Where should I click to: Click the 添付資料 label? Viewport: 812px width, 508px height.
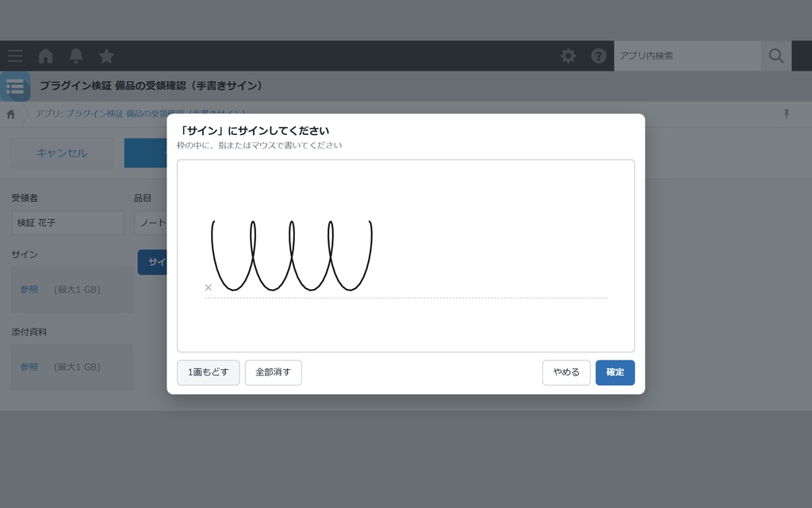pyautogui.click(x=29, y=333)
